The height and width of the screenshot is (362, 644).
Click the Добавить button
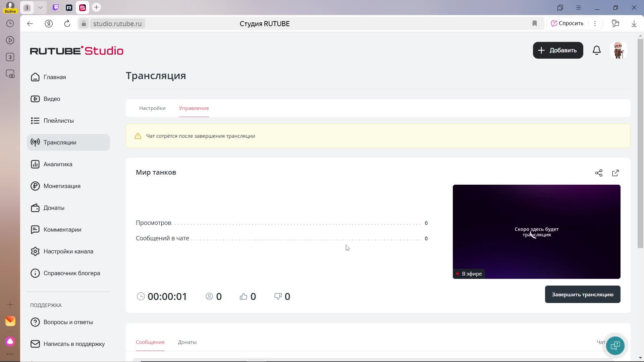tap(558, 50)
